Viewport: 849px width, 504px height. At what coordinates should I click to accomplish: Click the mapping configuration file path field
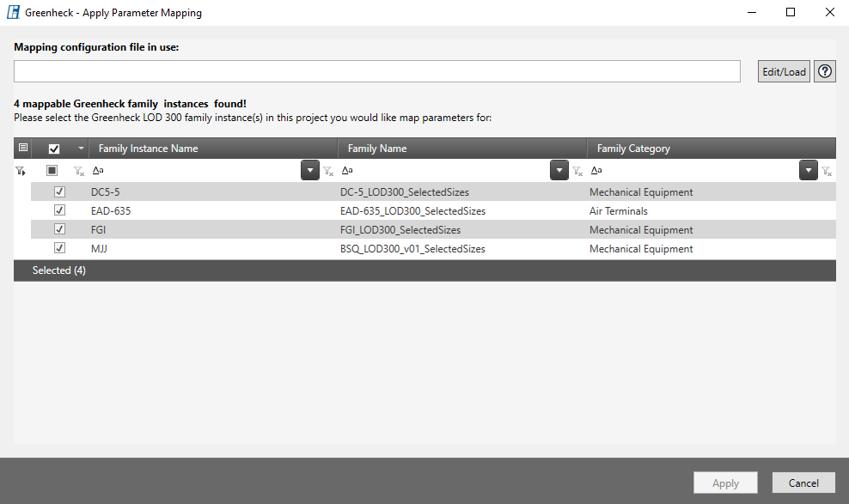click(376, 71)
